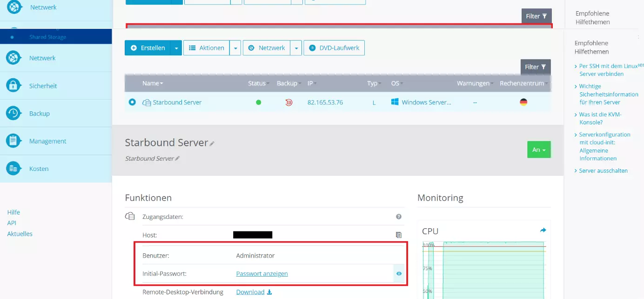The image size is (644, 299).
Task: Click the Monitoring heading
Action: click(440, 198)
